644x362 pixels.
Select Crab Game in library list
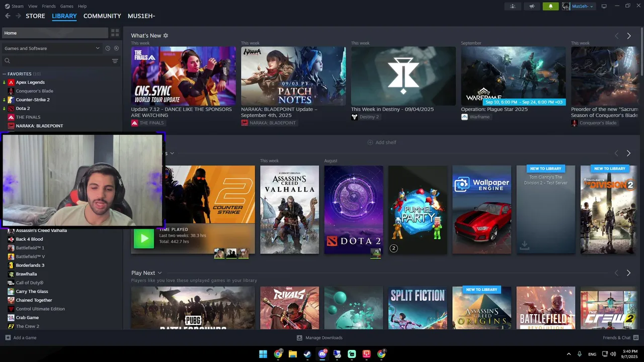point(27,318)
